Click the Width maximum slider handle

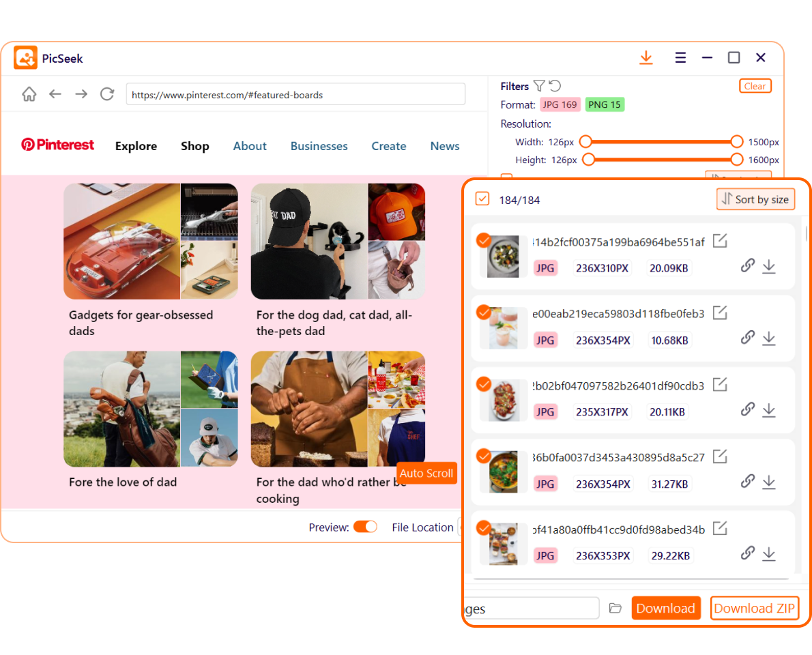coord(736,141)
